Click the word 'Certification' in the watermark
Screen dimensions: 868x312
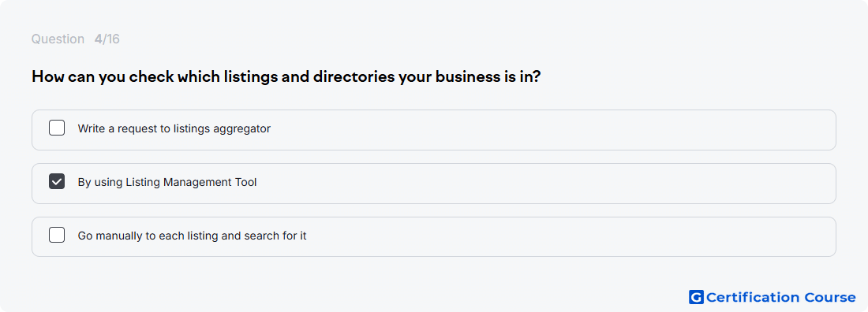[754, 298]
